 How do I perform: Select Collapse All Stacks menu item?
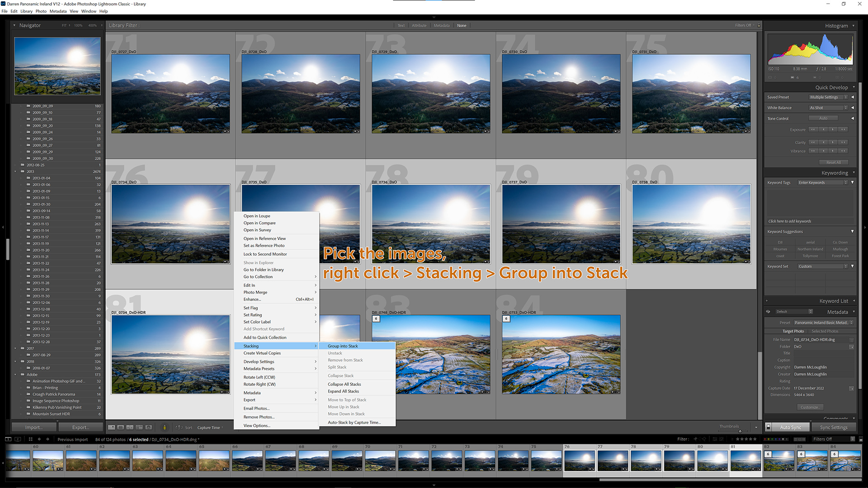tap(344, 385)
